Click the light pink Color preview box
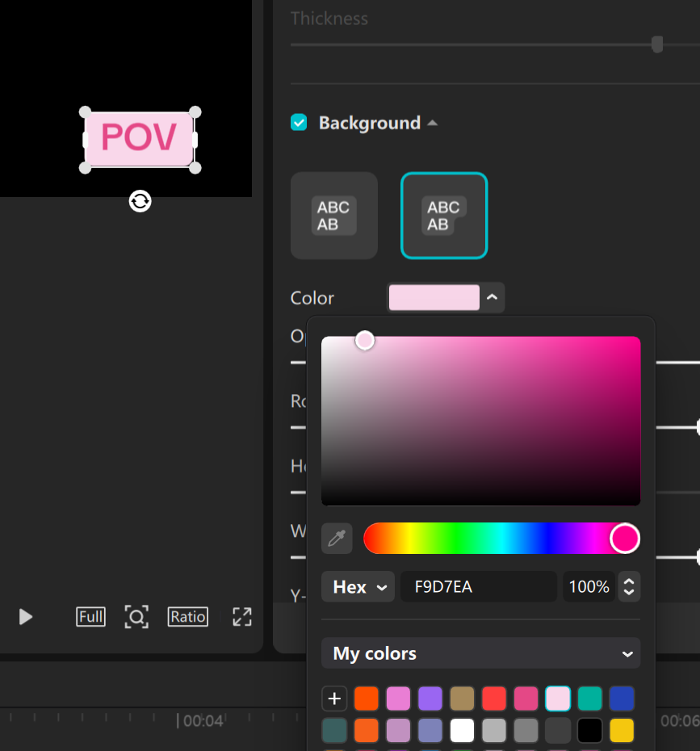This screenshot has width=700, height=751. (x=434, y=297)
